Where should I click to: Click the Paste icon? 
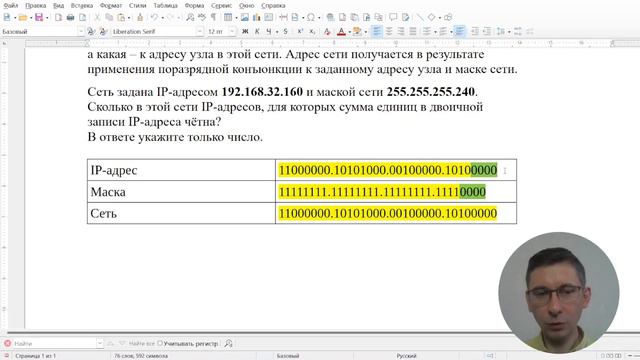(x=121, y=17)
